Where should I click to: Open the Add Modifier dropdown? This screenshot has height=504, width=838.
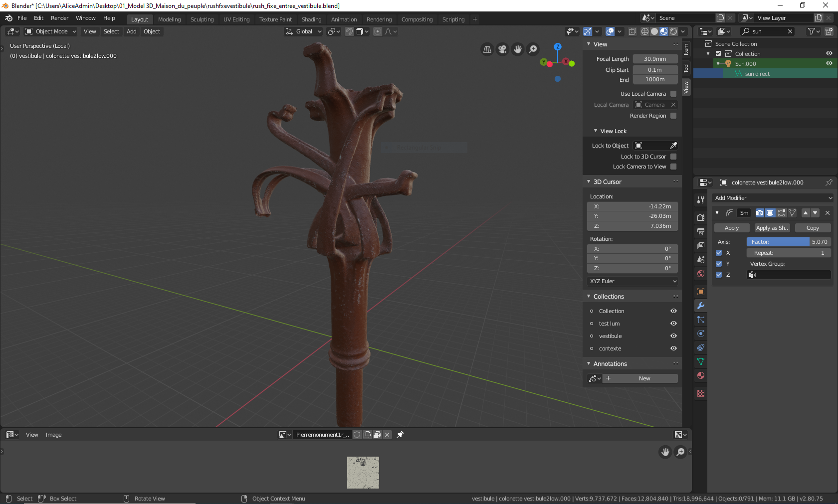[x=772, y=198]
